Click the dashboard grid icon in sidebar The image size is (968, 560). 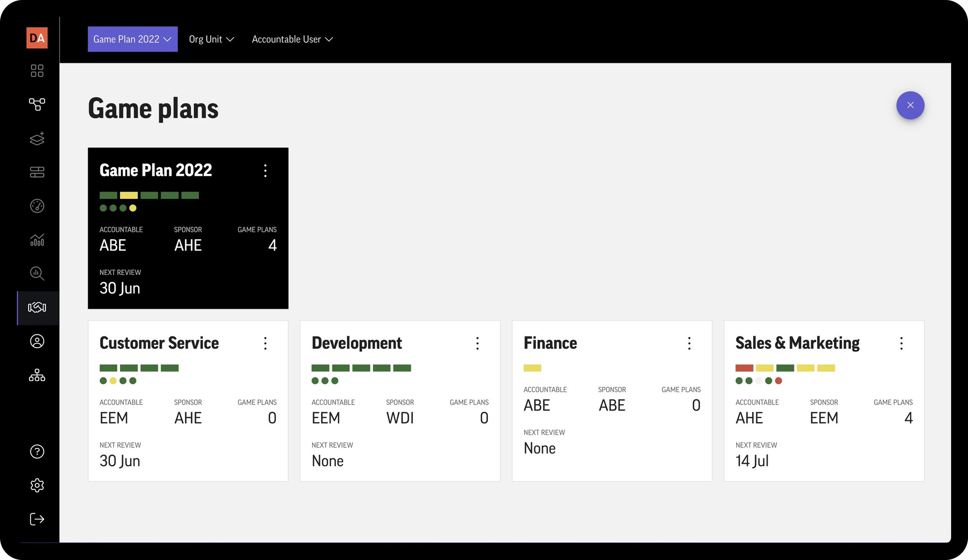tap(37, 71)
